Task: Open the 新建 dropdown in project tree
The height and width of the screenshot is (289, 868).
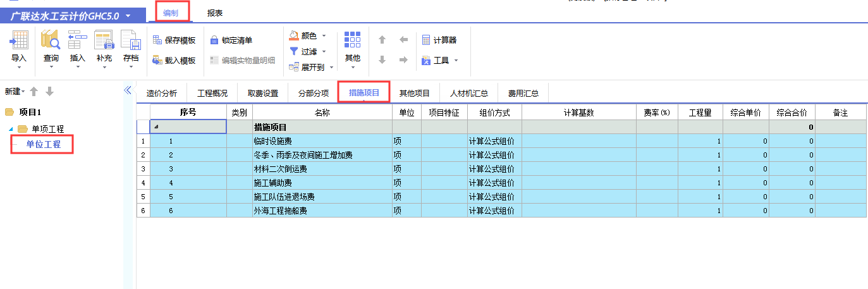Action: pos(15,92)
